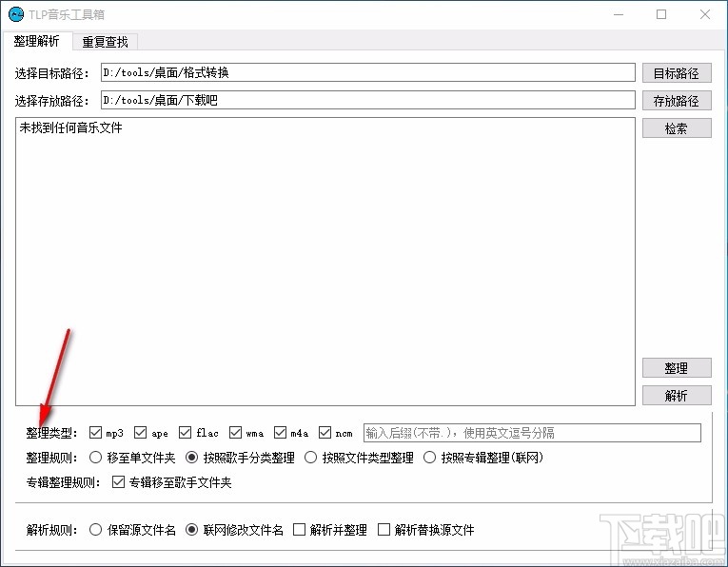Choose 按照文件类型整理 radio option
Viewport: 728px width, 567px height.
coord(310,458)
